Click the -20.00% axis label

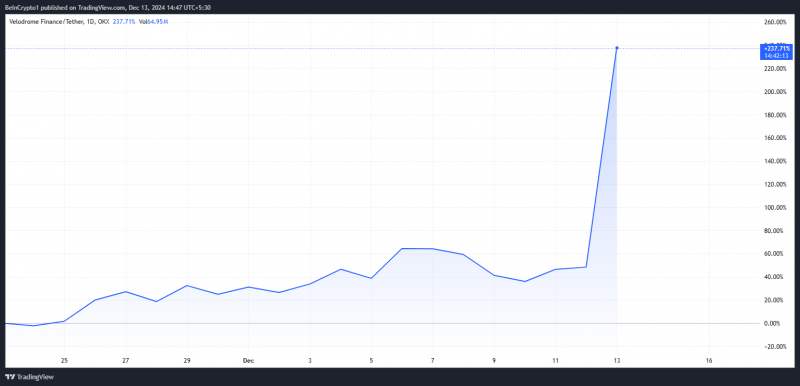(776, 346)
